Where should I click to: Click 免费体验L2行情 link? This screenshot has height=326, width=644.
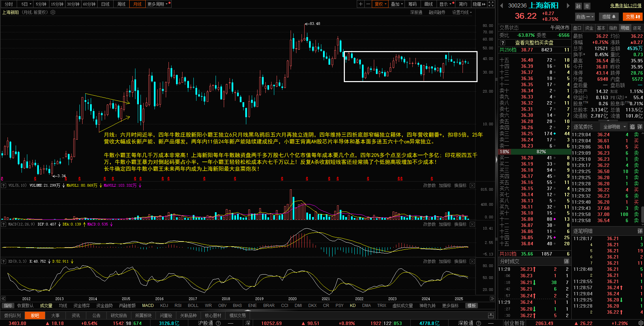click(x=626, y=6)
